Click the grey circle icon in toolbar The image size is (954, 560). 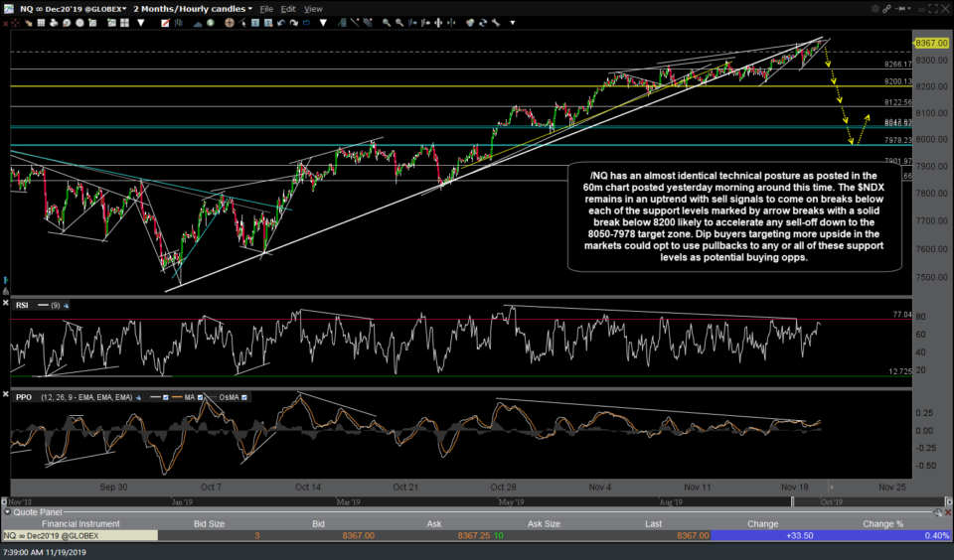[79, 23]
